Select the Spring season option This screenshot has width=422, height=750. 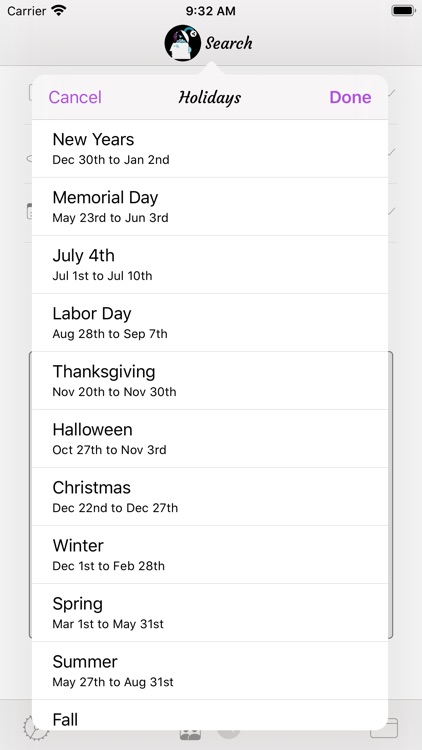pos(210,613)
